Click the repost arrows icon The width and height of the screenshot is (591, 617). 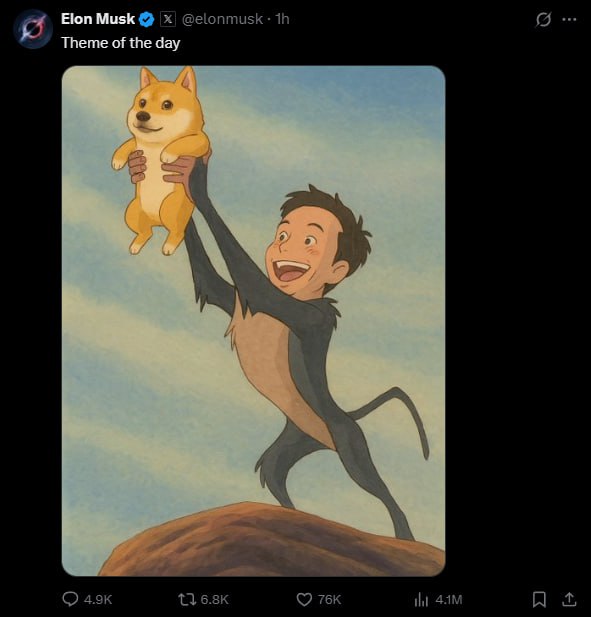coord(187,599)
